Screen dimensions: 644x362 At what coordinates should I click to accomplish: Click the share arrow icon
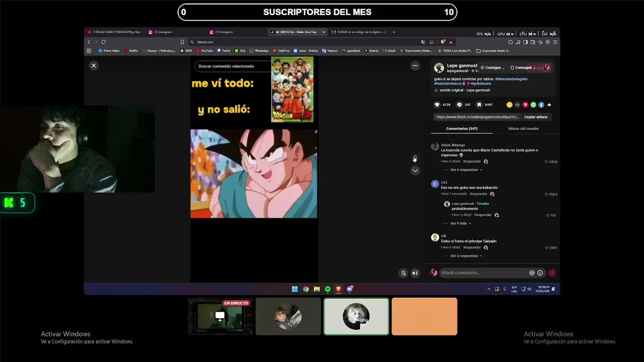[549, 105]
